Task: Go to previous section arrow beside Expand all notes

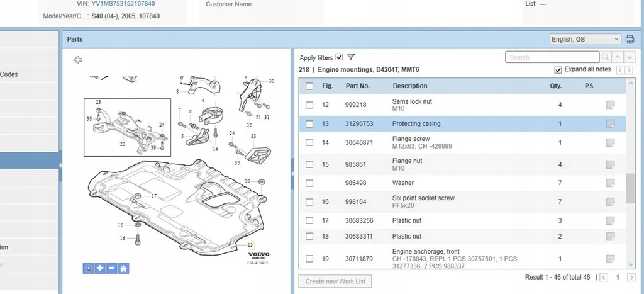Action: pos(621,71)
